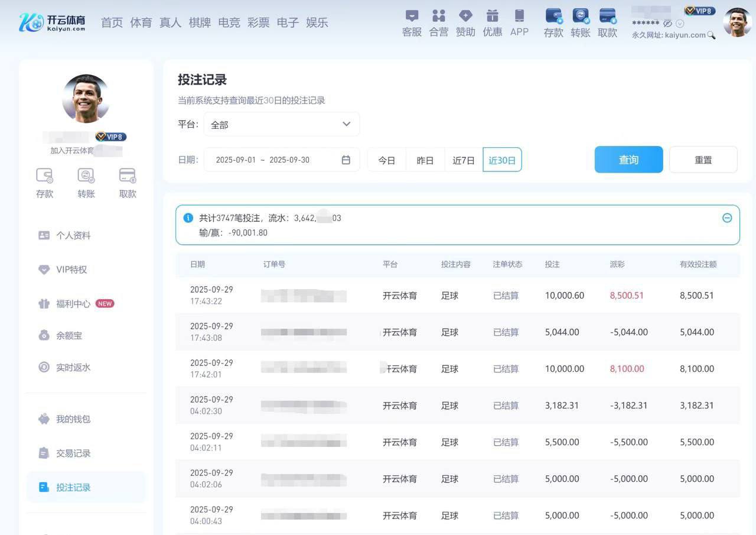Collapse the betting summary info box
This screenshot has width=756, height=535.
click(727, 218)
